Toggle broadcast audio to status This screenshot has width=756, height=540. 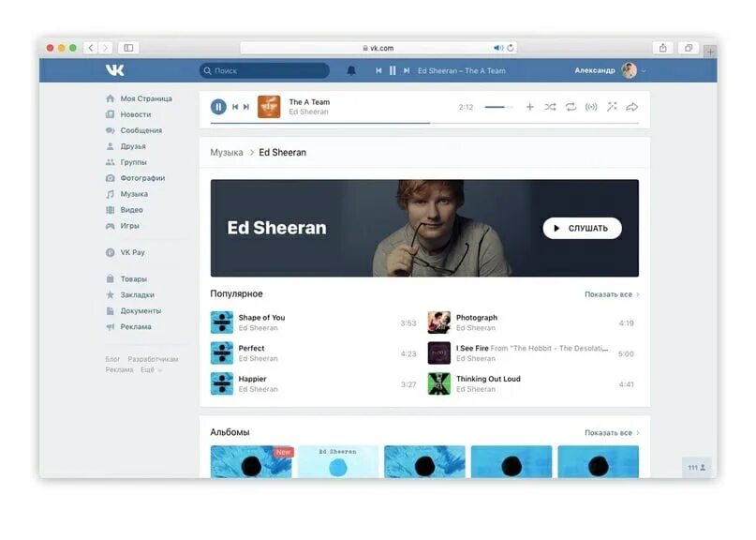[x=591, y=107]
